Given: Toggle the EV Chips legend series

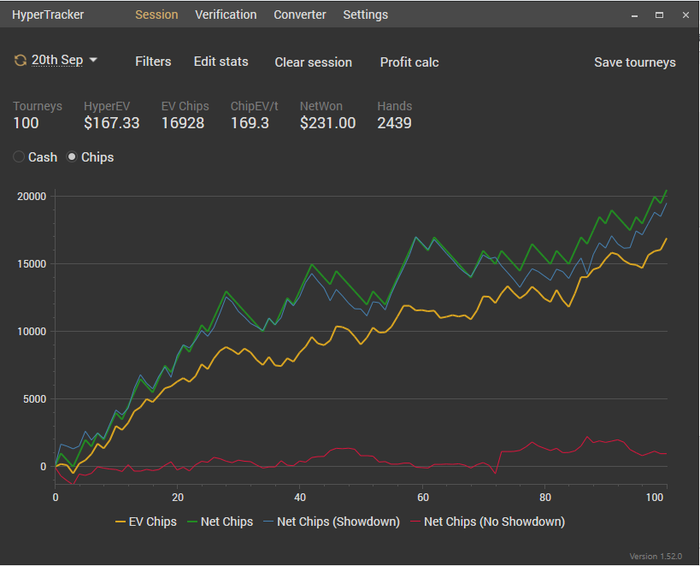Looking at the screenshot, I should 148,521.
